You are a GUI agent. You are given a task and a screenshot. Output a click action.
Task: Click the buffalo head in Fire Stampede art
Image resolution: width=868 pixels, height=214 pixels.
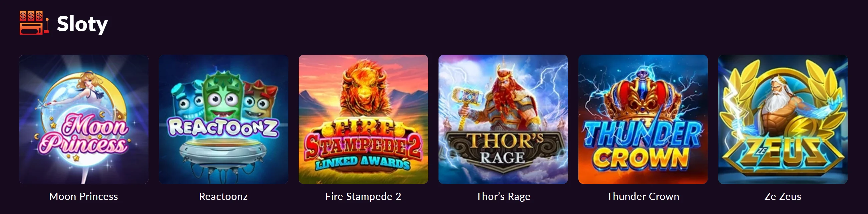[363, 89]
